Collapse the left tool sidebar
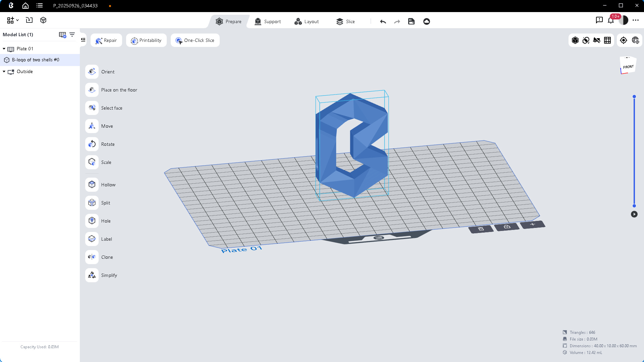 83,40
